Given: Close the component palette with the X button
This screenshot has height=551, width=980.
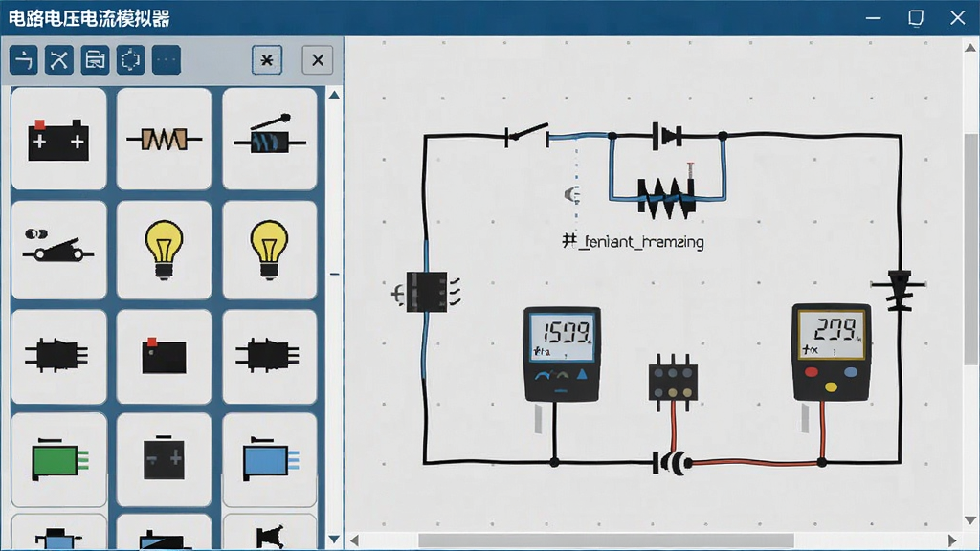Looking at the screenshot, I should click(x=318, y=60).
